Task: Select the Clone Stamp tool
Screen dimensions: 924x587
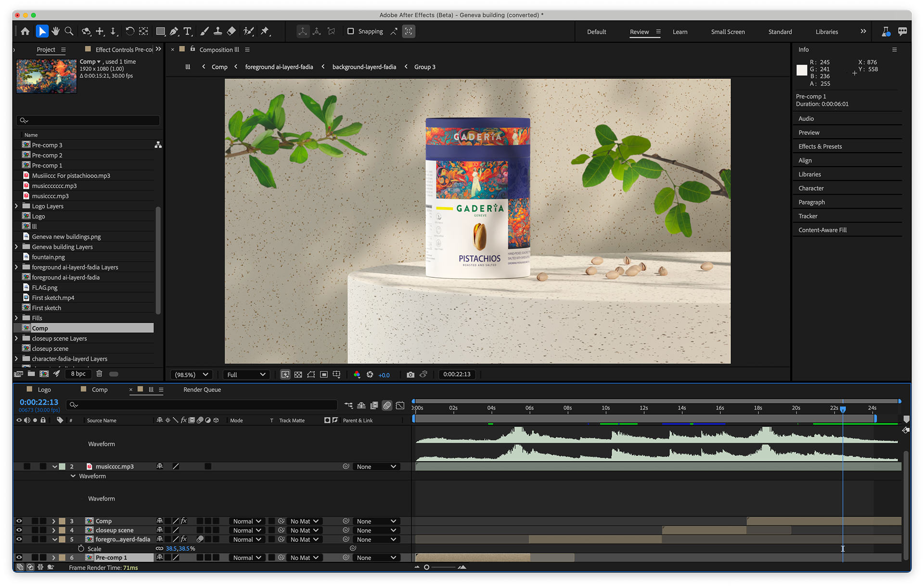Action: click(218, 31)
